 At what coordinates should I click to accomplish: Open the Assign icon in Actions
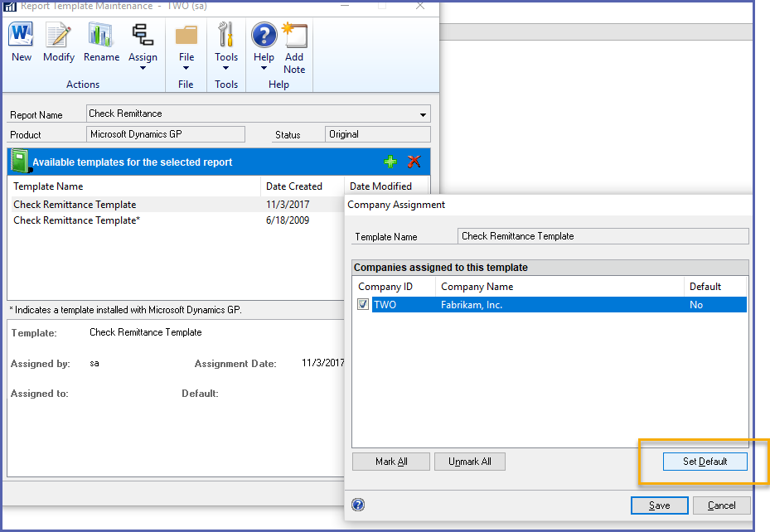coord(143,34)
